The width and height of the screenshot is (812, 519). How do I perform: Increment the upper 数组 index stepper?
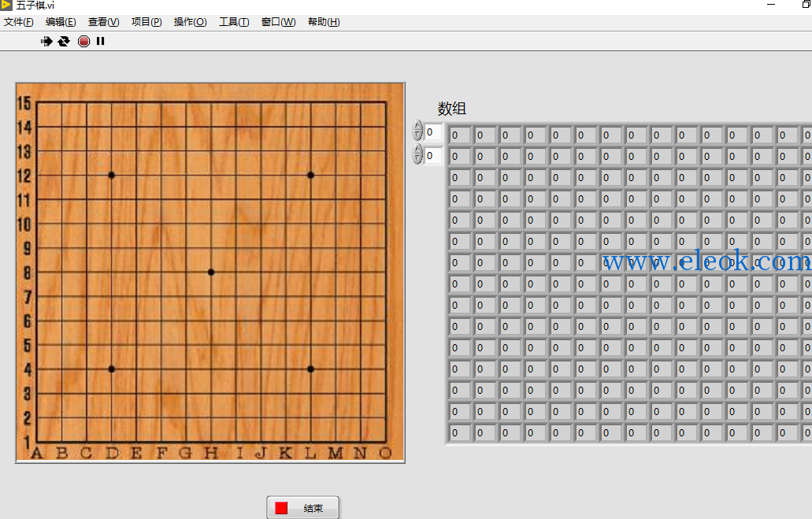pyautogui.click(x=418, y=126)
